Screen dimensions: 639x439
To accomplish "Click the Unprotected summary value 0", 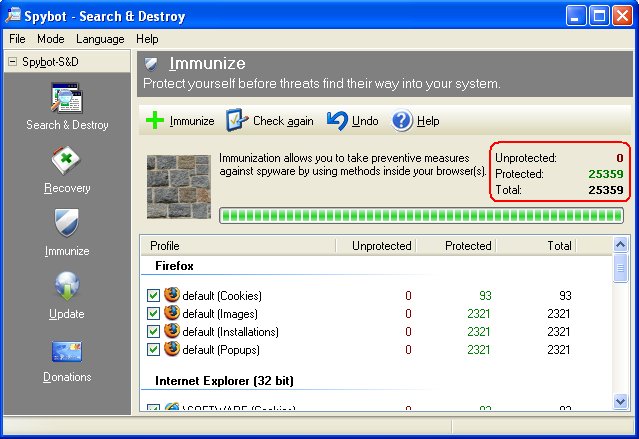I will click(620, 158).
